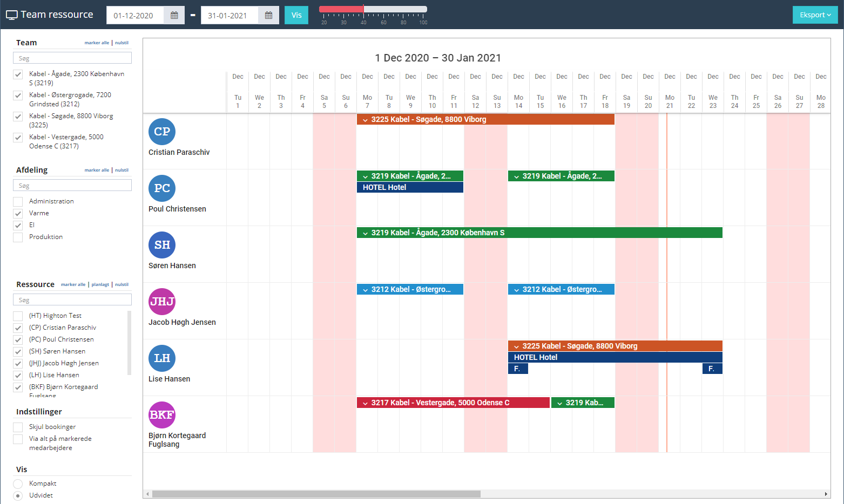Click the Team ressource monitor icon

(12, 15)
